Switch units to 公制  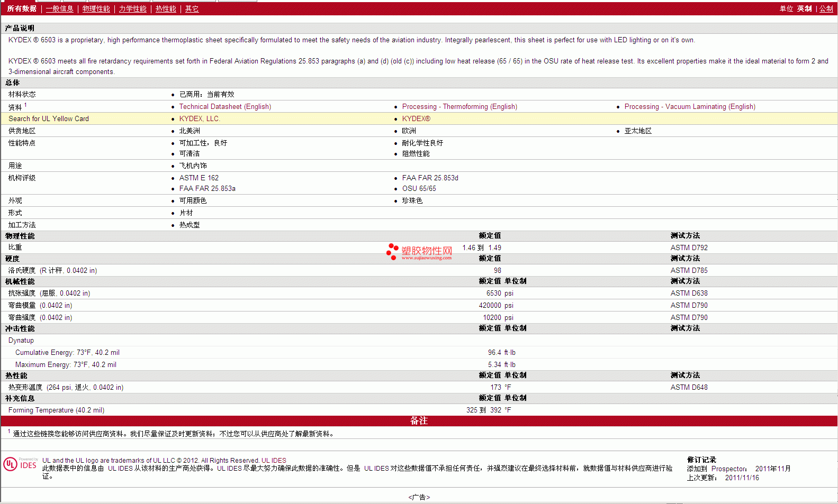[826, 9]
